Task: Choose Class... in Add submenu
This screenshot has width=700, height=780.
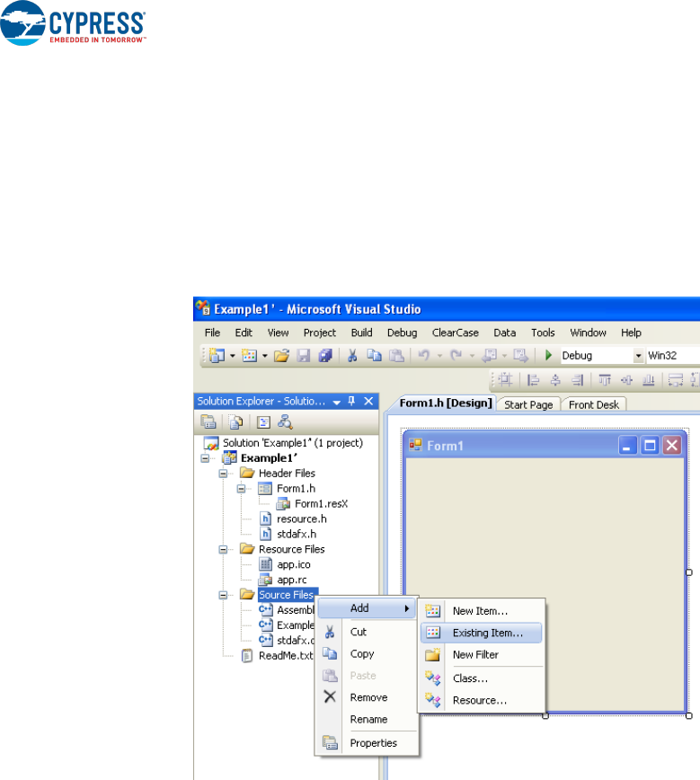Action: pos(481,678)
